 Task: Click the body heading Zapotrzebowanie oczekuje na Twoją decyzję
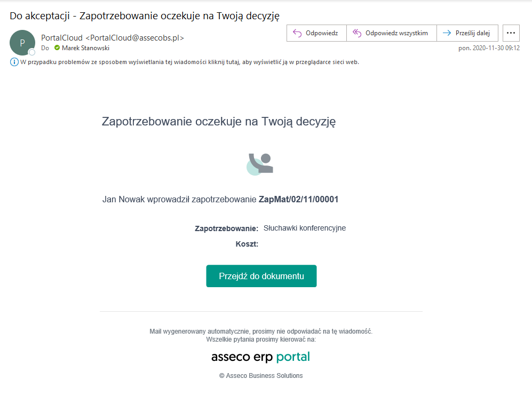coord(218,121)
